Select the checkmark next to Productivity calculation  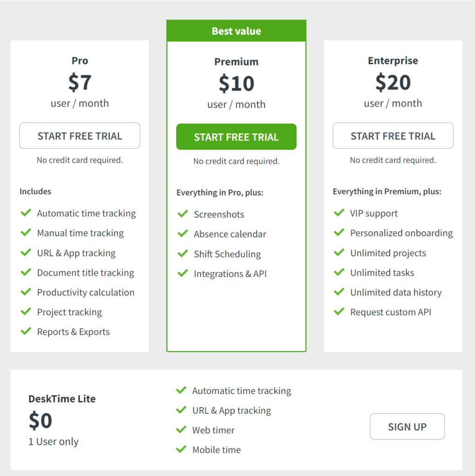point(26,292)
